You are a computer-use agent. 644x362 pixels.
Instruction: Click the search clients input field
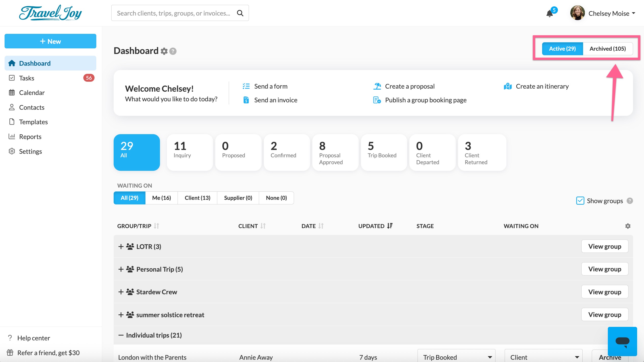click(x=173, y=13)
